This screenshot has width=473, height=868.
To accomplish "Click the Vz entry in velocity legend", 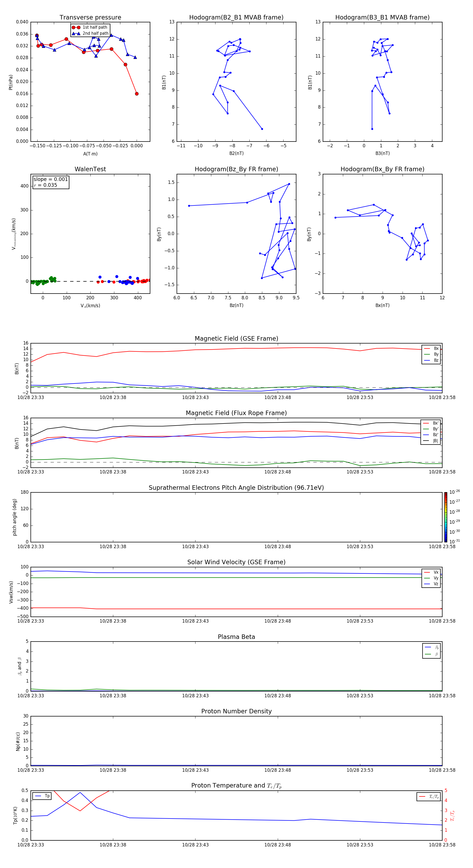I will click(431, 584).
